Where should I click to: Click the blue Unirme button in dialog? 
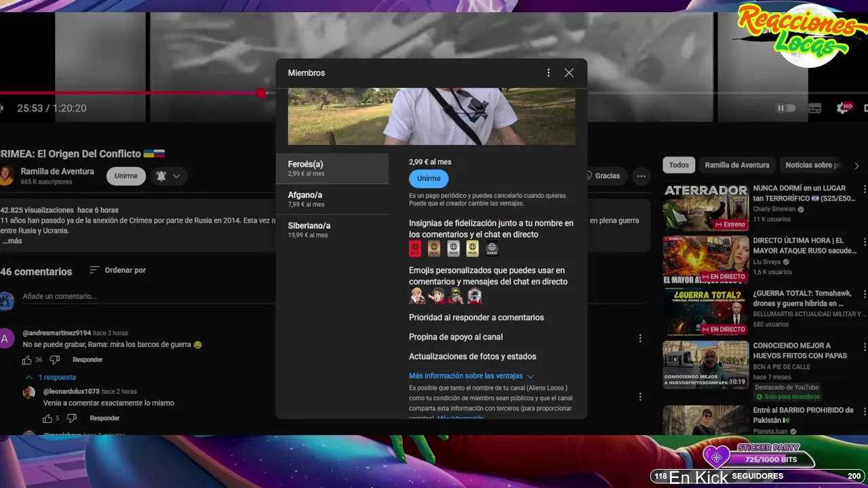(429, 178)
